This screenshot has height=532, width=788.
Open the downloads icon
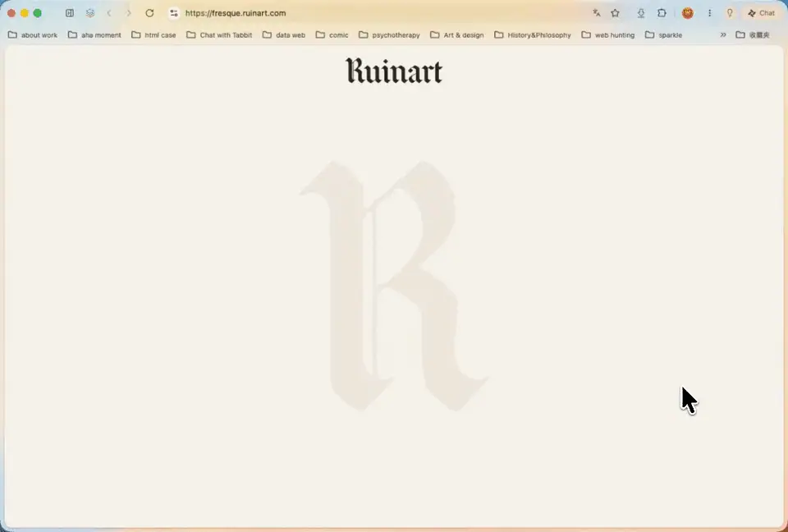point(641,13)
